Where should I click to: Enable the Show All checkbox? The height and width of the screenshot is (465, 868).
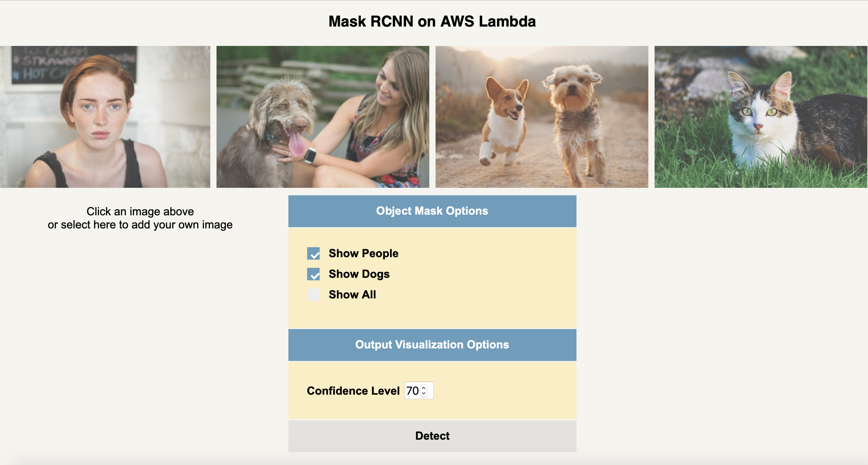[313, 294]
